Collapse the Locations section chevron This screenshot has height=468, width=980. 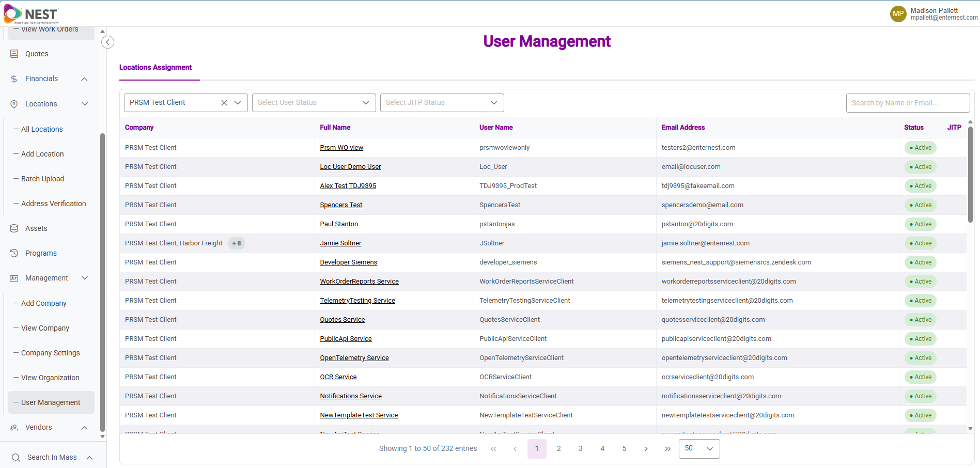tap(85, 104)
